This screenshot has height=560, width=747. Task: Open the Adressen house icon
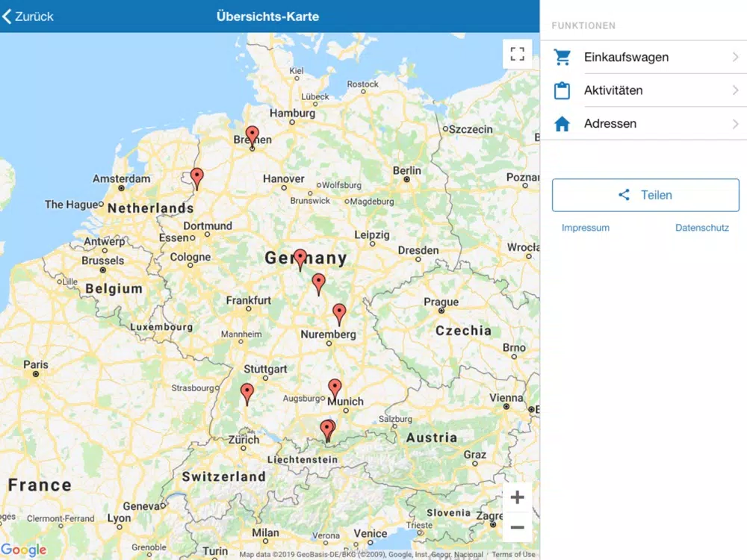(x=562, y=124)
